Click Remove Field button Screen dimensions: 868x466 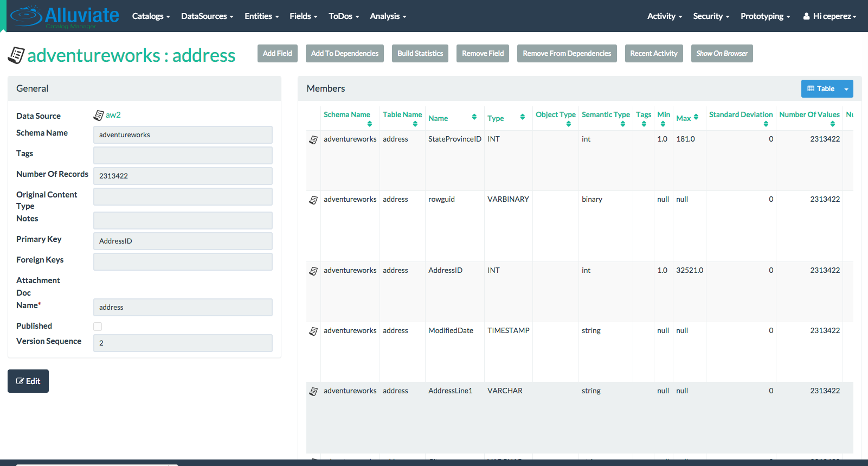pos(483,53)
